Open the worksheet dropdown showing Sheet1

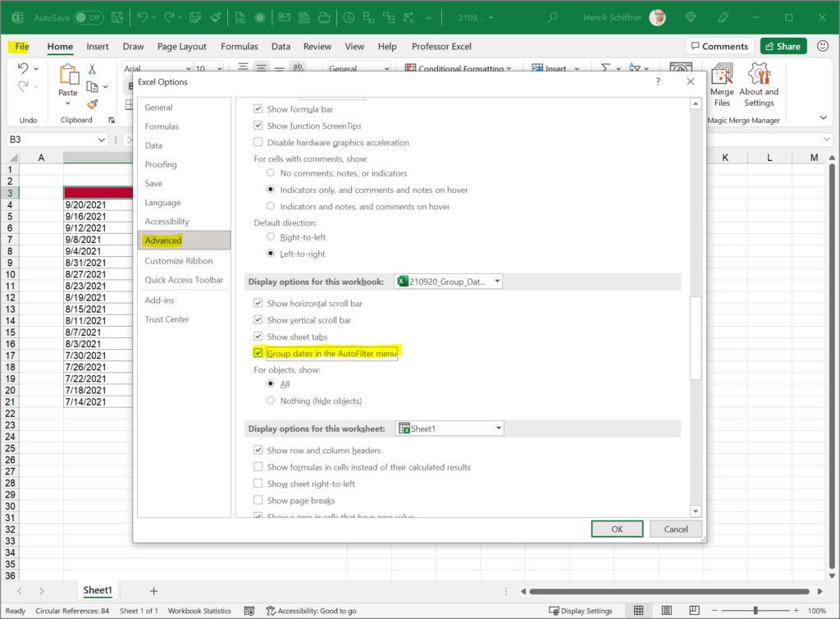click(450, 429)
